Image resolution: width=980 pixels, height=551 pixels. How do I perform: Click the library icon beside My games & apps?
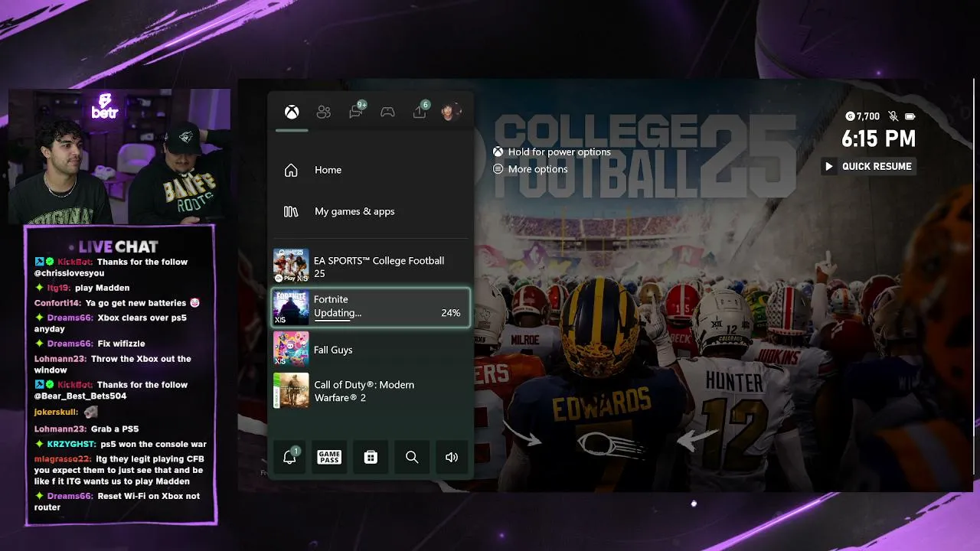(291, 211)
